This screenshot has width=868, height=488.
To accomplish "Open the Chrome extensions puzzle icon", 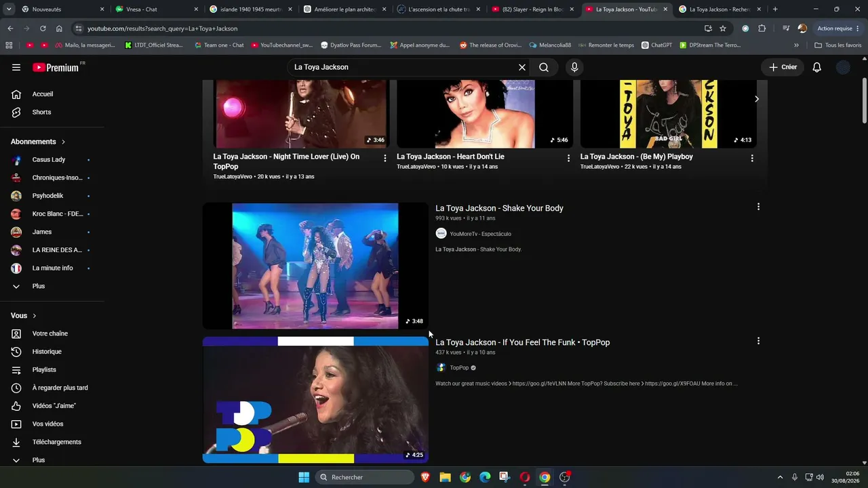I will tap(762, 28).
